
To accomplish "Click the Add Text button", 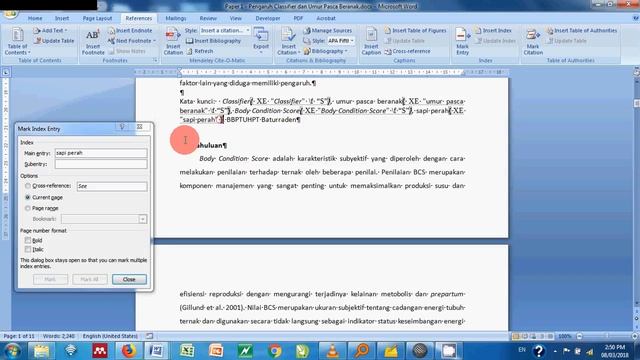I will tap(50, 31).
